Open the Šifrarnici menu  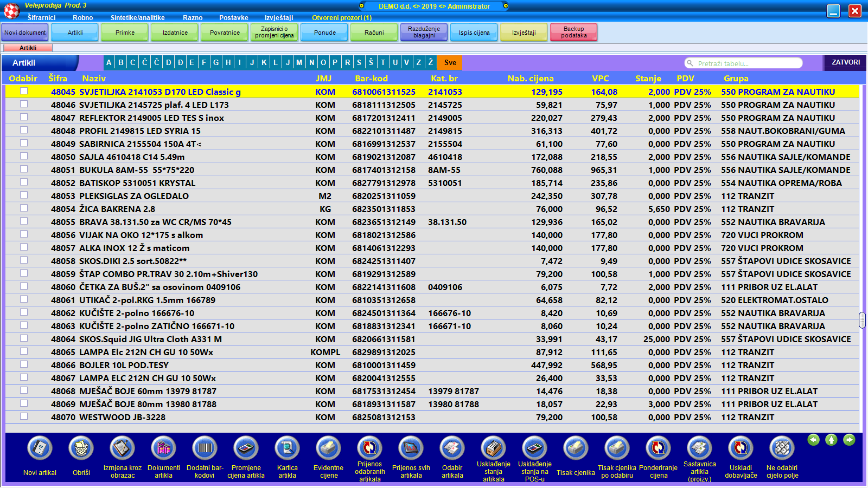[41, 18]
